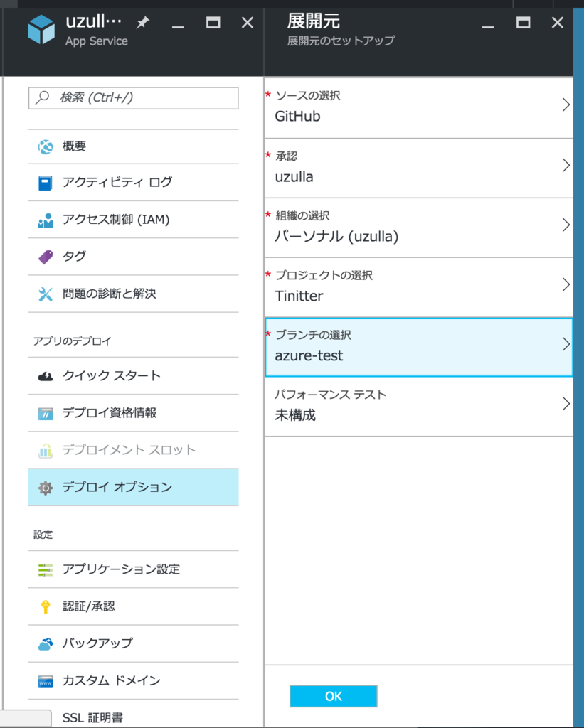Click the デプロイメント スロット chart icon

point(45,450)
